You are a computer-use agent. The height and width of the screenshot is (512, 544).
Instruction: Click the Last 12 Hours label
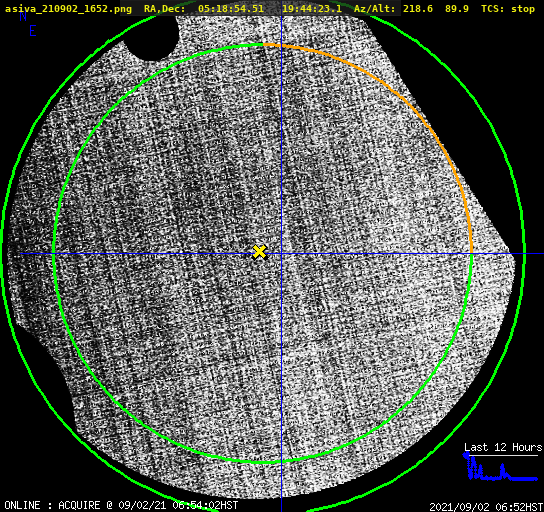[503, 447]
